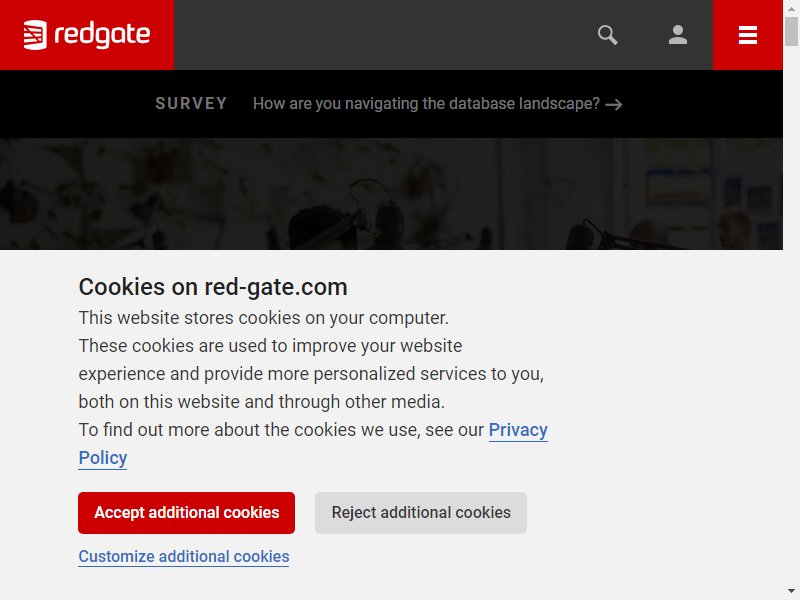Click the scrollbar up arrow
The image size is (800, 600).
[x=791, y=8]
